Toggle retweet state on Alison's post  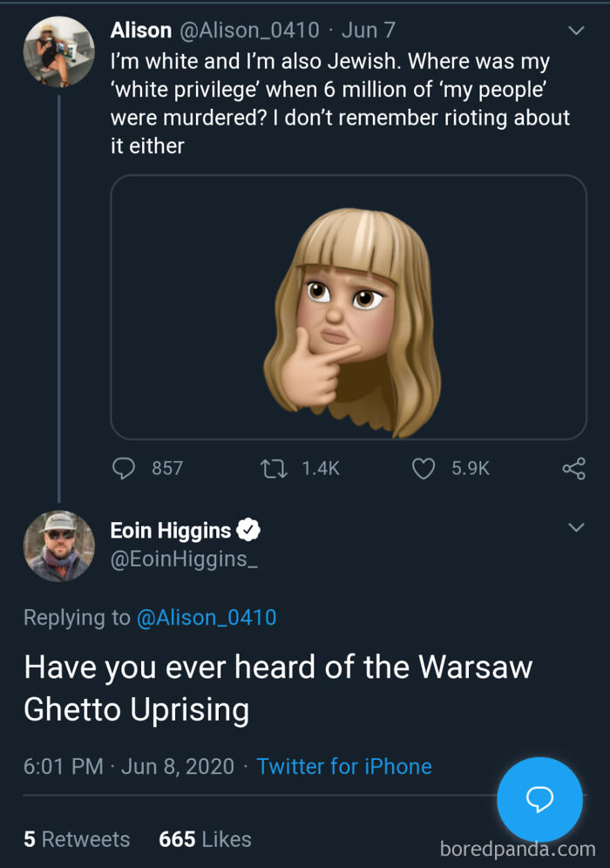pos(273,468)
